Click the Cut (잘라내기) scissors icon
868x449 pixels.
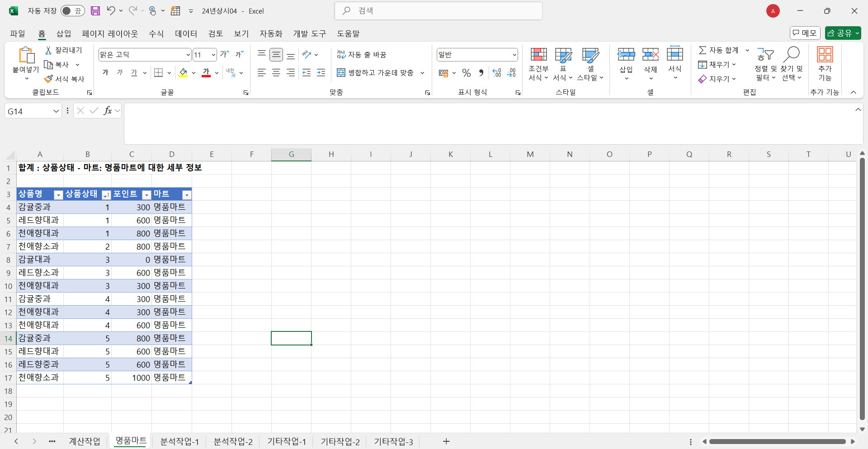(48, 50)
